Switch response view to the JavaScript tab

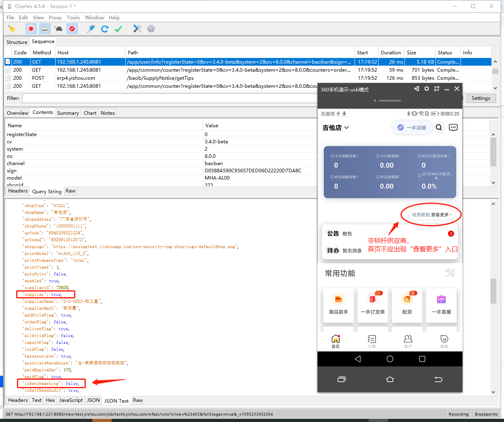(x=71, y=400)
